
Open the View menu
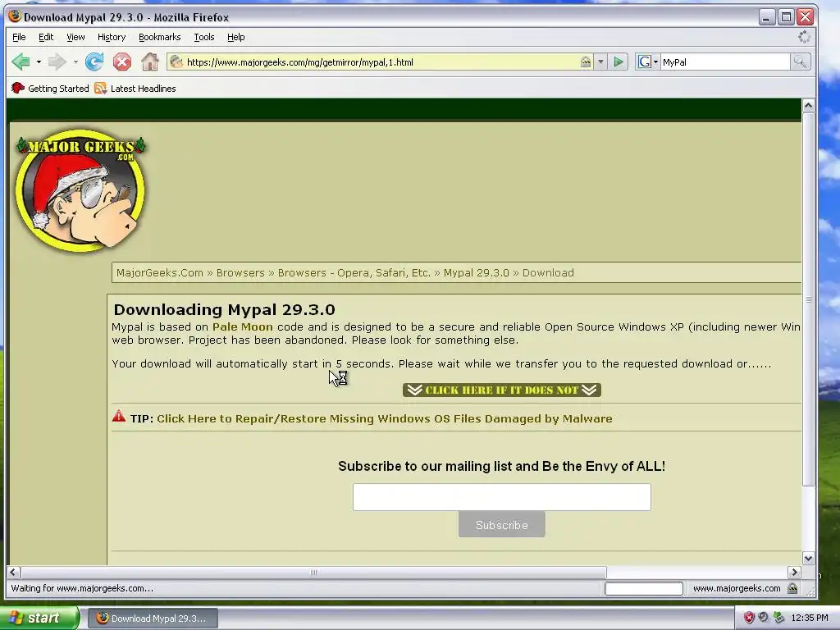point(75,37)
